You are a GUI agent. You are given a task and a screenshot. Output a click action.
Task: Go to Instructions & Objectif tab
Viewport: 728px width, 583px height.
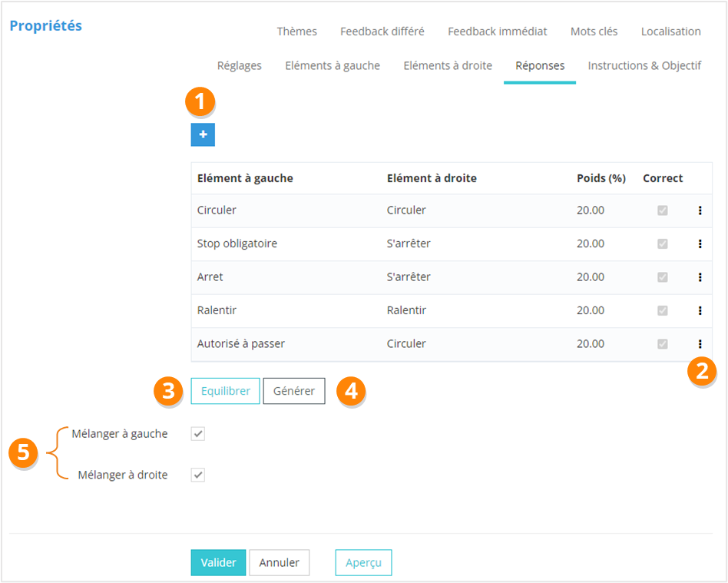644,65
